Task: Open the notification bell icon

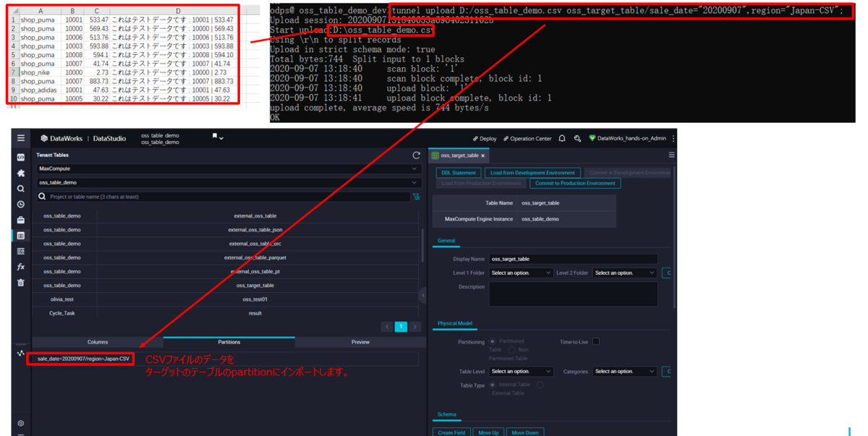Action: [x=562, y=138]
